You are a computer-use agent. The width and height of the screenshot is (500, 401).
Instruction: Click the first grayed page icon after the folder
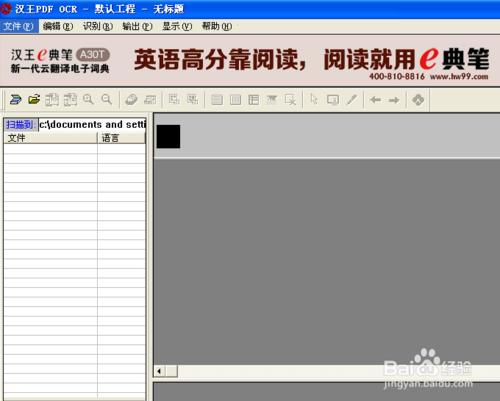[52, 99]
